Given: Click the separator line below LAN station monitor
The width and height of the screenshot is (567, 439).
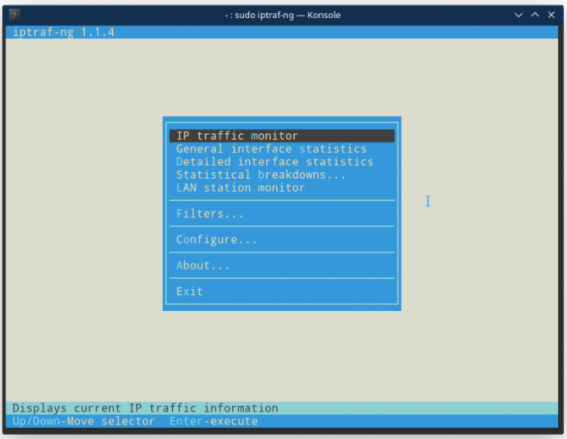Looking at the screenshot, I should pyautogui.click(x=282, y=200).
